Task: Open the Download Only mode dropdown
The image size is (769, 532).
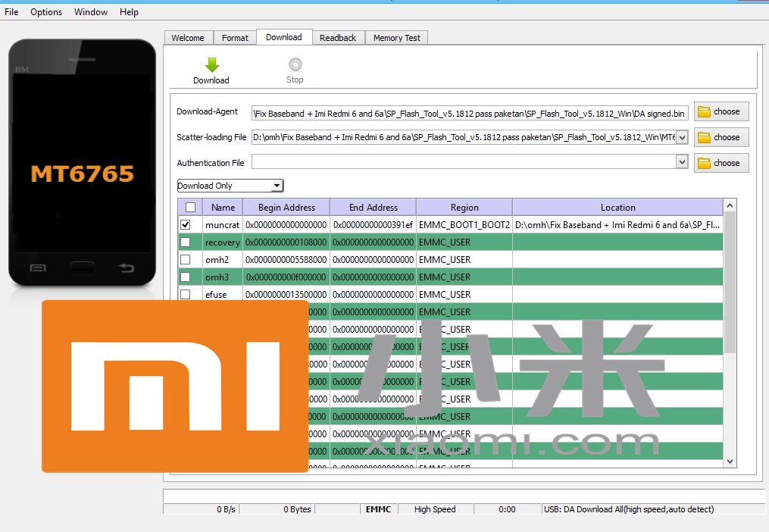Action: (230, 186)
